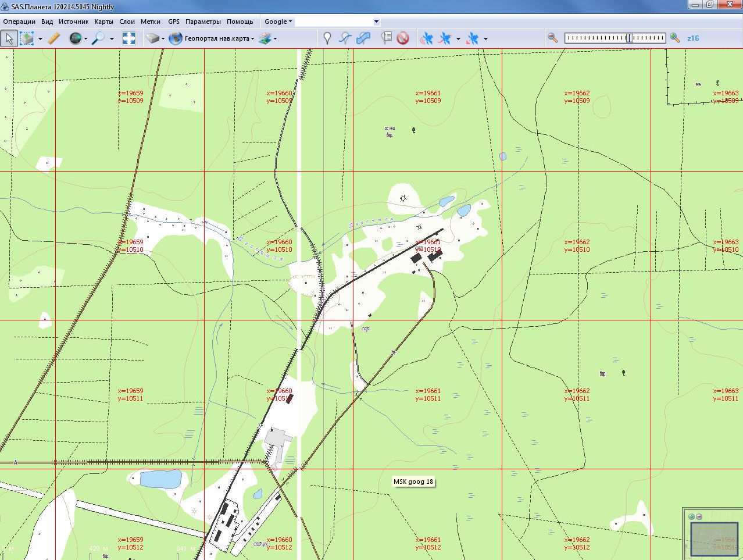Viewport: 743px width, 560px height.
Task: Select the add polygon tool
Action: point(363,38)
